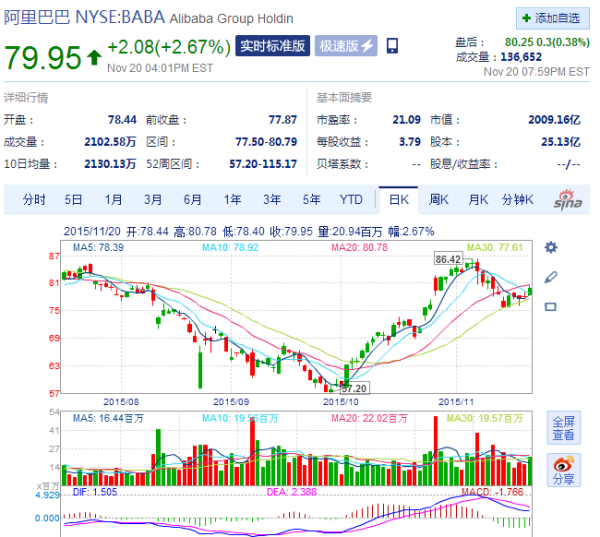Screen dimensions: 600x537
Task: Select the 3月 chart tab
Action: (x=153, y=199)
